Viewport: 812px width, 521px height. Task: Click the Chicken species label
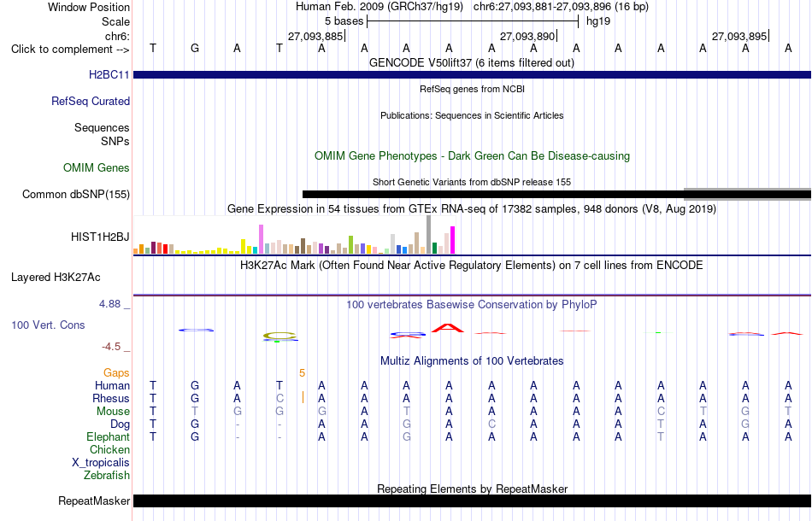click(x=109, y=449)
